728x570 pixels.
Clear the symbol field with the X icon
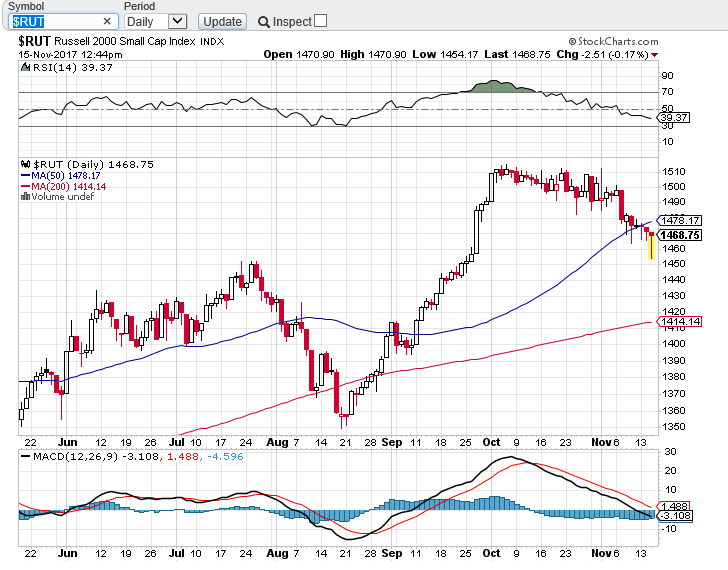(x=107, y=21)
